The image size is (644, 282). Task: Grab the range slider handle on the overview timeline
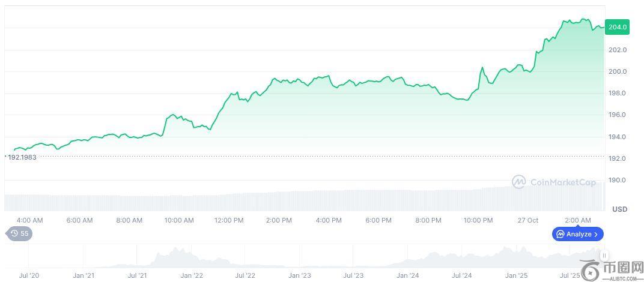point(604,255)
